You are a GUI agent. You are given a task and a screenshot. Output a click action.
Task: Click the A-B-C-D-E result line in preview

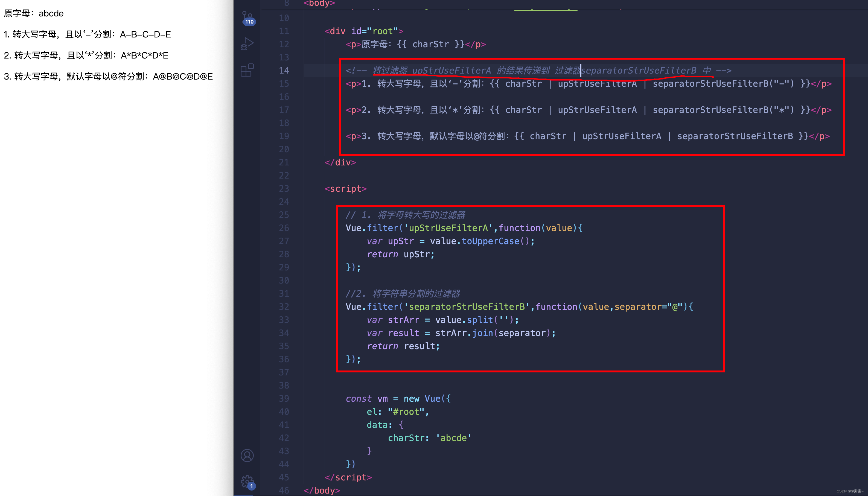[x=88, y=34]
